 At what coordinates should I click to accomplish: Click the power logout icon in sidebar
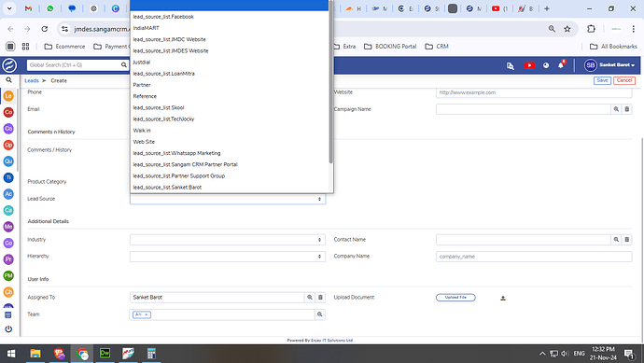8,328
